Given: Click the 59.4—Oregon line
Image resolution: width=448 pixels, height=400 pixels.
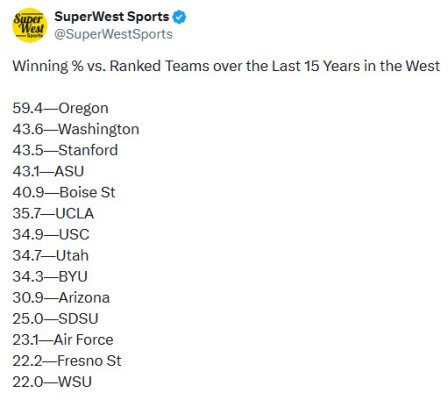Looking at the screenshot, I should coord(60,108).
